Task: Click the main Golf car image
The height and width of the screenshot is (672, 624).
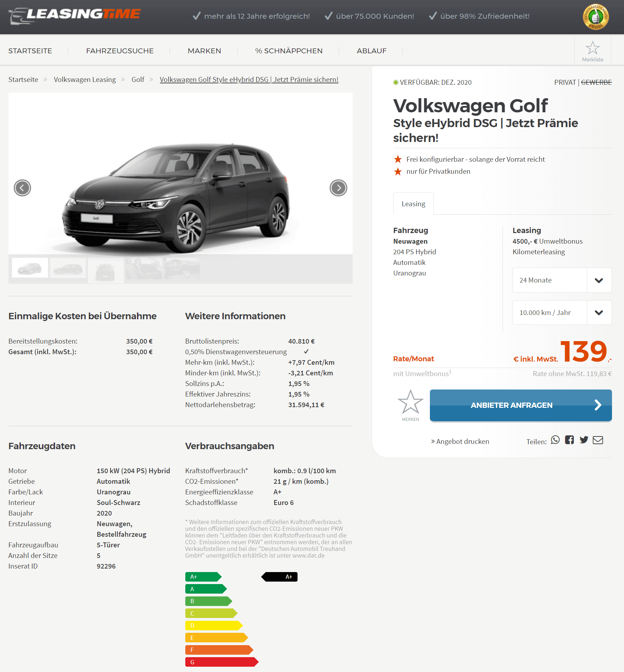Action: point(180,173)
